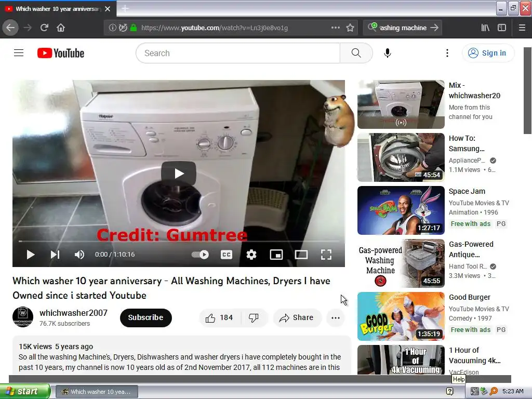Sign in to YouTube
The width and height of the screenshot is (532, 399).
[x=488, y=53]
